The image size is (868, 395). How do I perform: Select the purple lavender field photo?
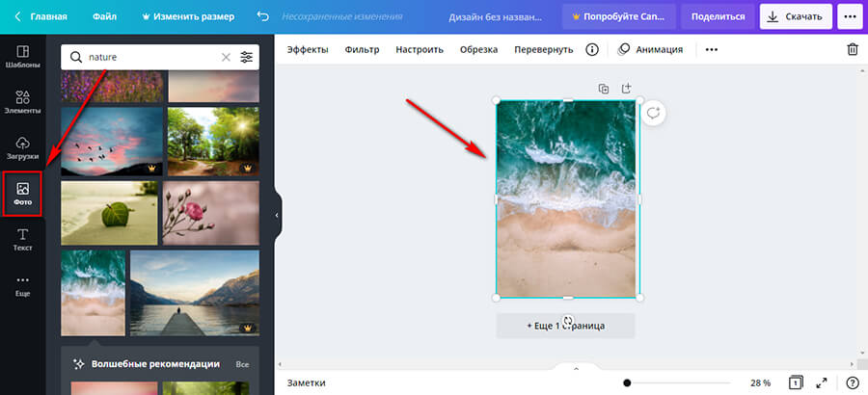(112, 87)
